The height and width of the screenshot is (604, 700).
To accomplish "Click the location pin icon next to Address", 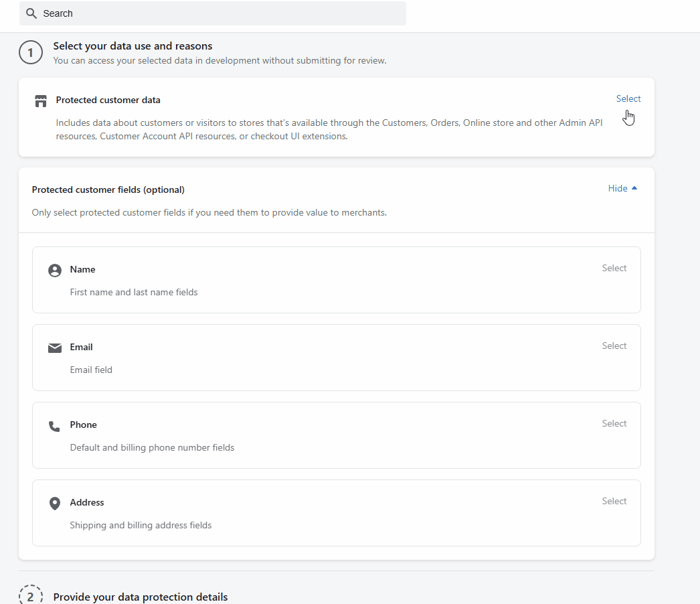I will pos(55,504).
